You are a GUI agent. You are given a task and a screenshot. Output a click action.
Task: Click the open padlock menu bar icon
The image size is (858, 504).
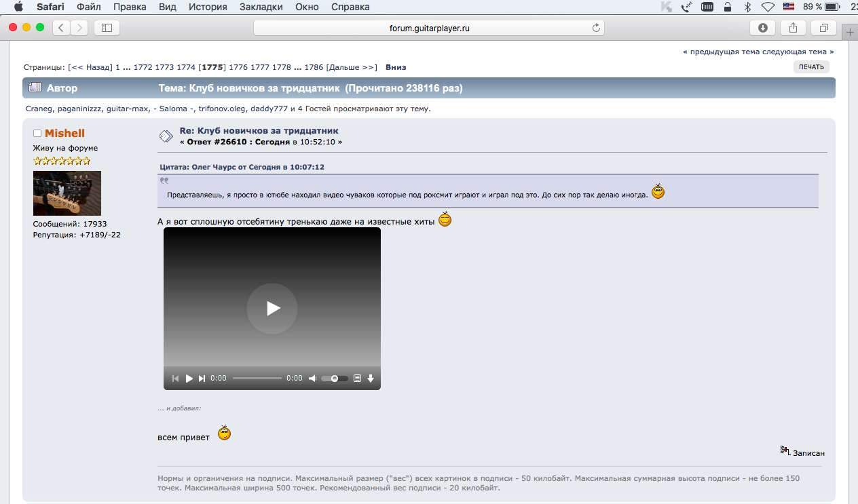728,7
